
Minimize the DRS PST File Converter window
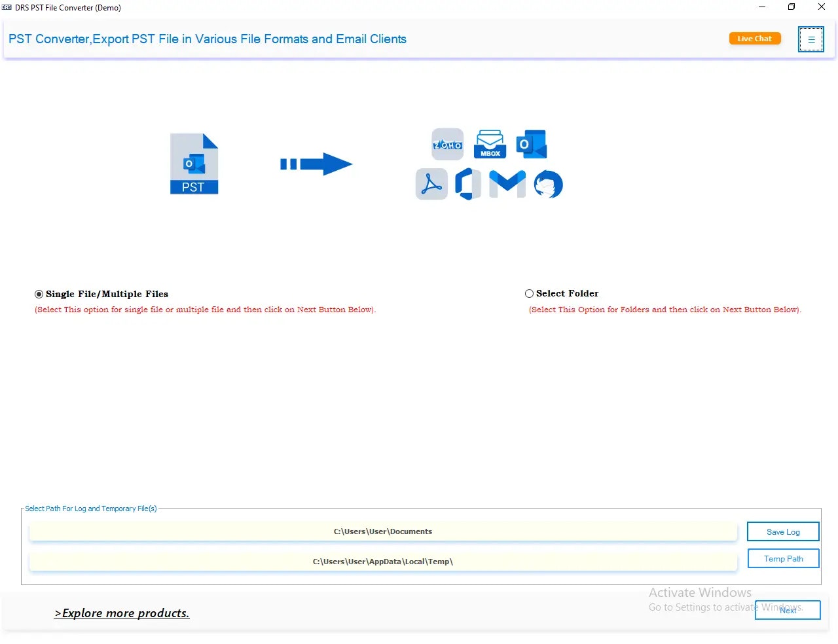click(x=762, y=7)
